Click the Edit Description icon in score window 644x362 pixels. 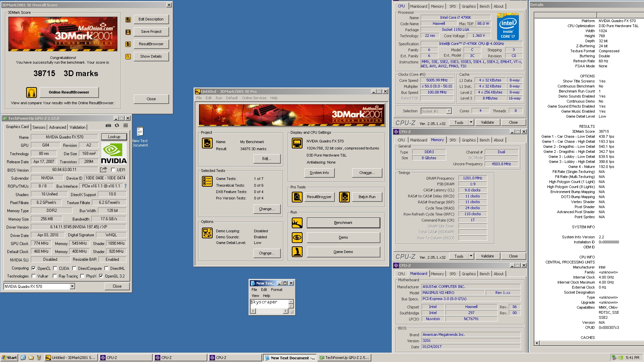[128, 20]
